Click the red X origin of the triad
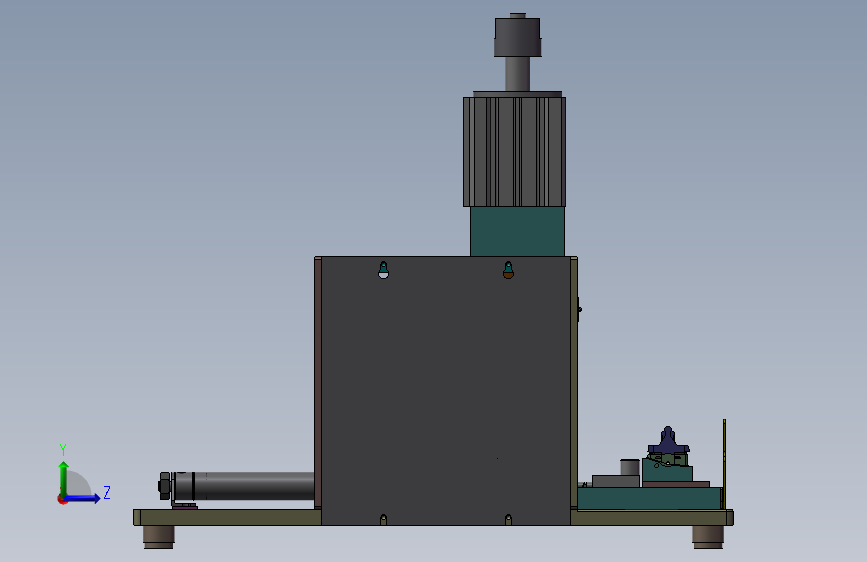This screenshot has height=562, width=867. tap(62, 500)
